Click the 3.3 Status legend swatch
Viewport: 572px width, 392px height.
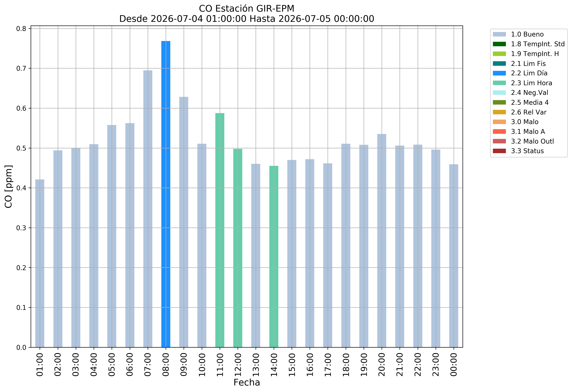pos(499,151)
